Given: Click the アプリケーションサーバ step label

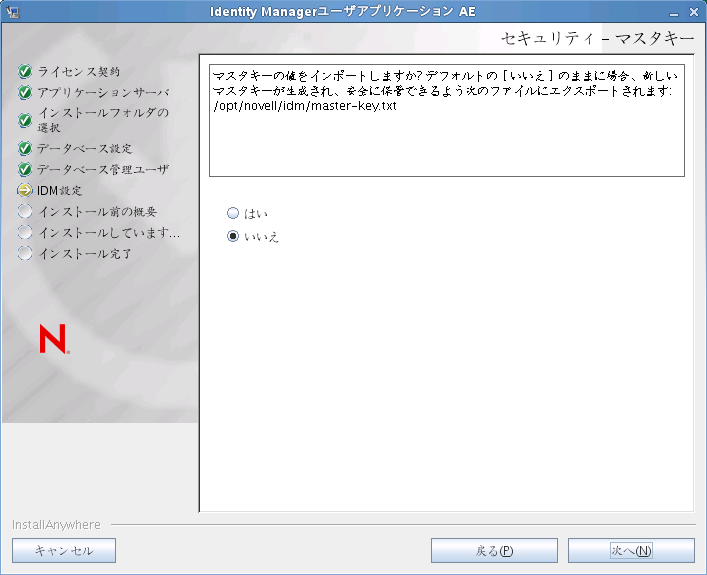Looking at the screenshot, I should coord(103,92).
